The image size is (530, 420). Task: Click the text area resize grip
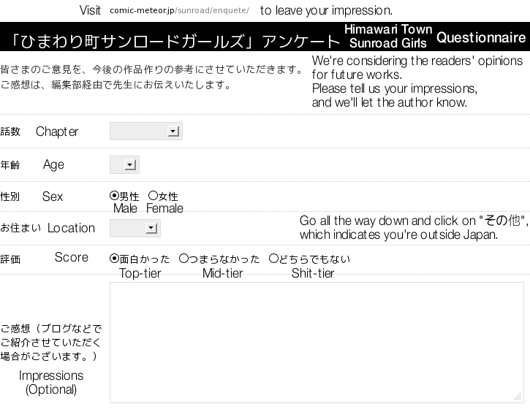point(518,397)
